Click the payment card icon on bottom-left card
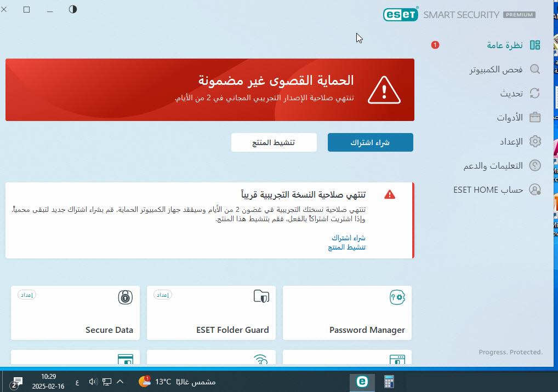The height and width of the screenshot is (392, 558). pos(126,359)
